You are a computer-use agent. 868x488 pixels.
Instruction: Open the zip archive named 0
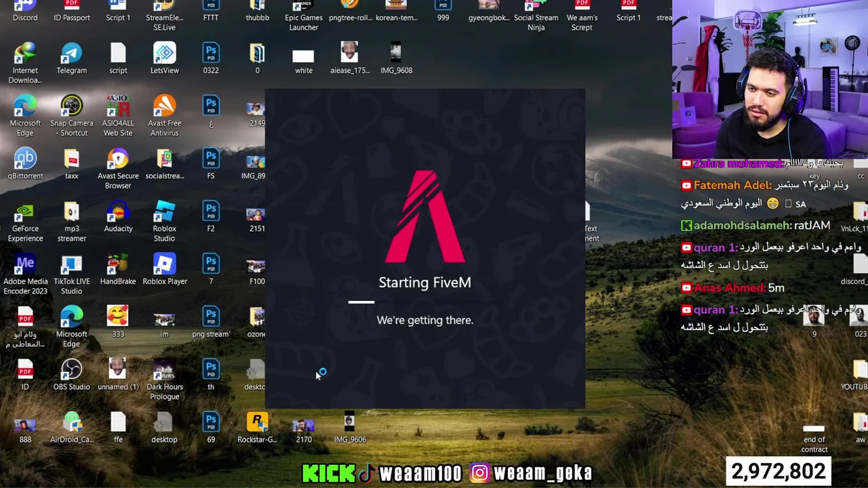[257, 58]
